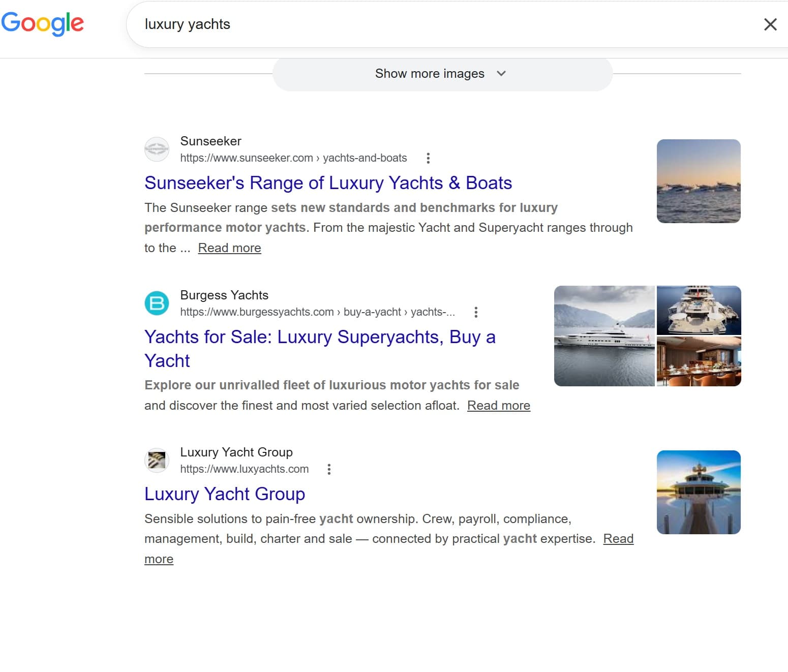This screenshot has width=788, height=672.
Task: Click the Luxury Yacht Group site name
Action: pos(236,452)
